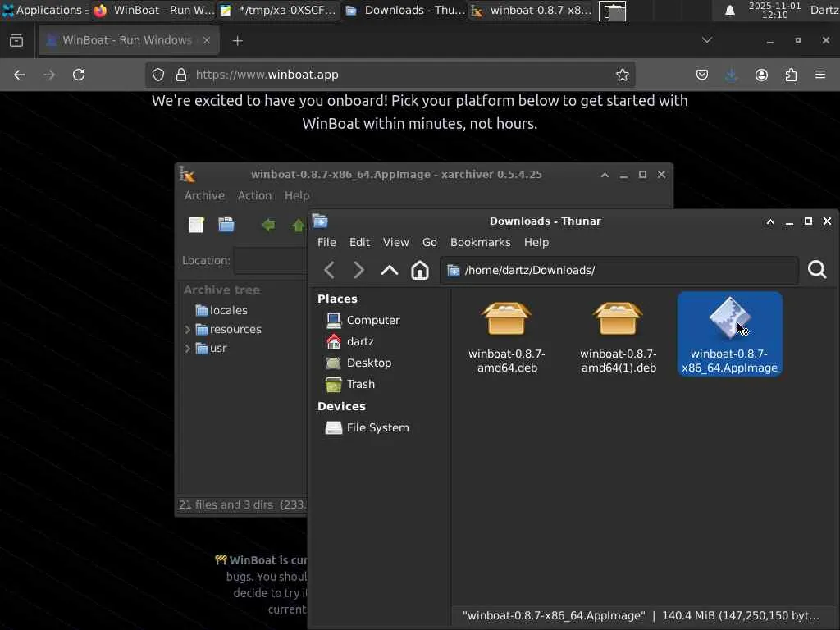This screenshot has width=840, height=630.
Task: Open xarchiver Action menu
Action: [x=254, y=195]
